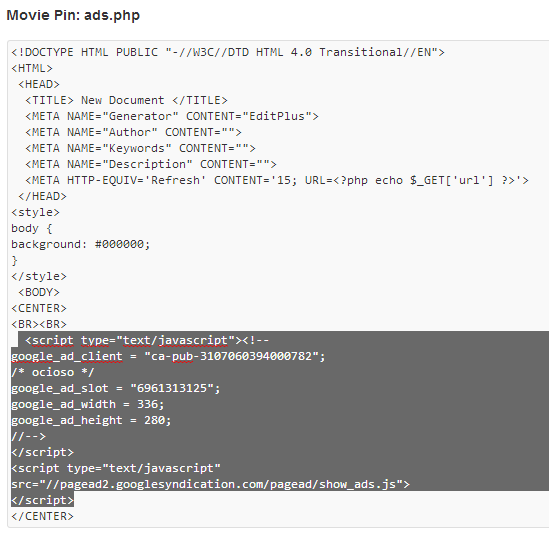This screenshot has width=549, height=536.
Task: Click the 'Movie Pin: ads.php' heading
Action: [73, 15]
